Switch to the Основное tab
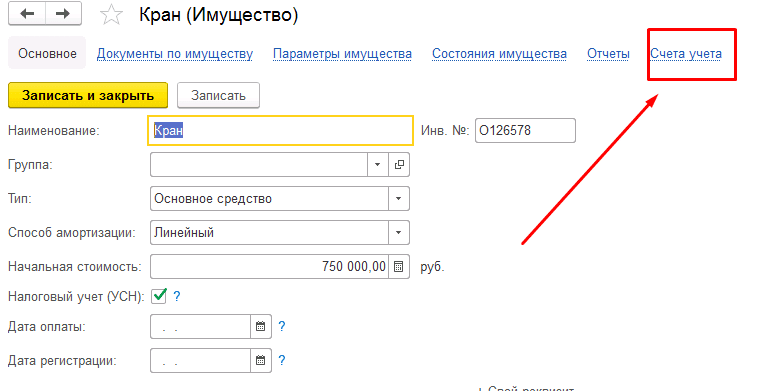Image resolution: width=783 pixels, height=391 pixels. (47, 53)
